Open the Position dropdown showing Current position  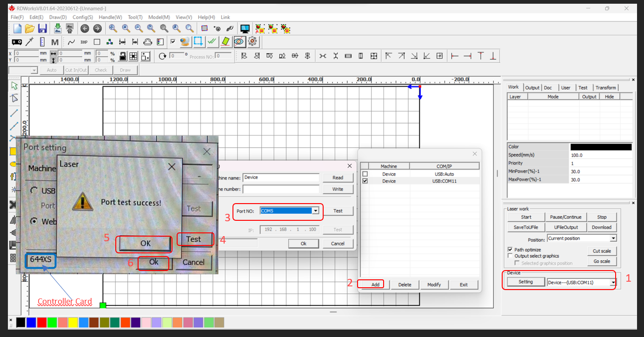pyautogui.click(x=613, y=238)
